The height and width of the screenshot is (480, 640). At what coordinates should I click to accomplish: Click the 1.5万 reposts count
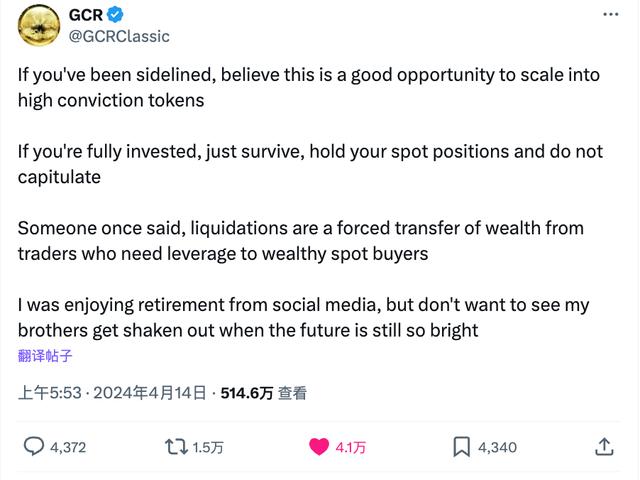click(x=208, y=447)
